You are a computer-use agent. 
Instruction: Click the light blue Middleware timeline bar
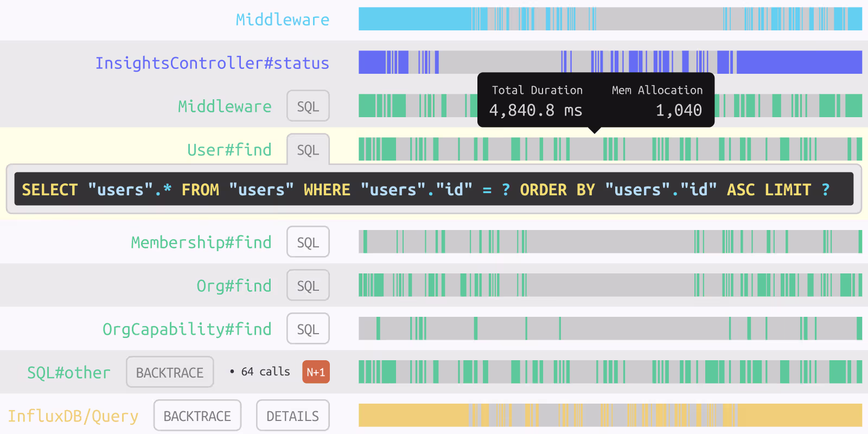pyautogui.click(x=610, y=19)
